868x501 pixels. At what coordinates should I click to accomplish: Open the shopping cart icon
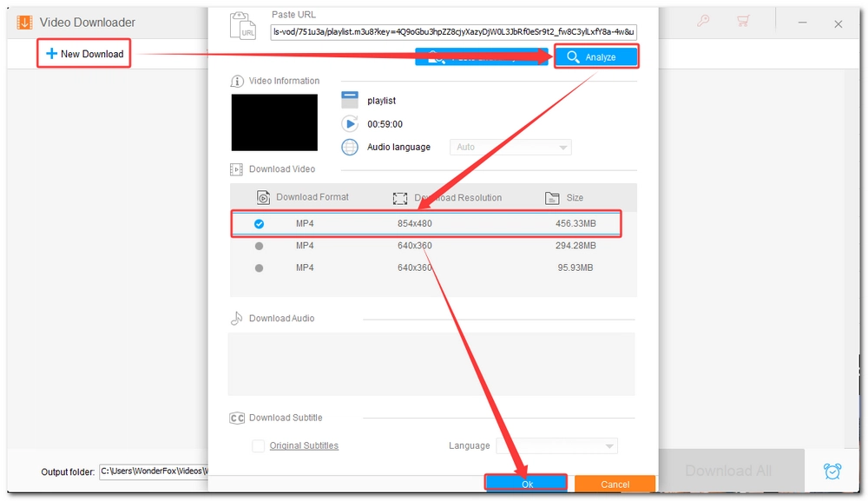(743, 23)
